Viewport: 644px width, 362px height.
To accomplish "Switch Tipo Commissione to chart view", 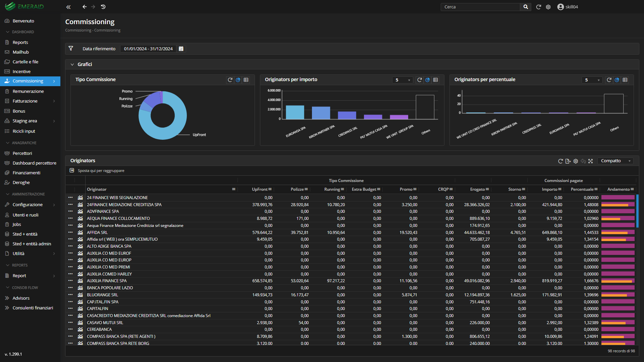I will (238, 80).
